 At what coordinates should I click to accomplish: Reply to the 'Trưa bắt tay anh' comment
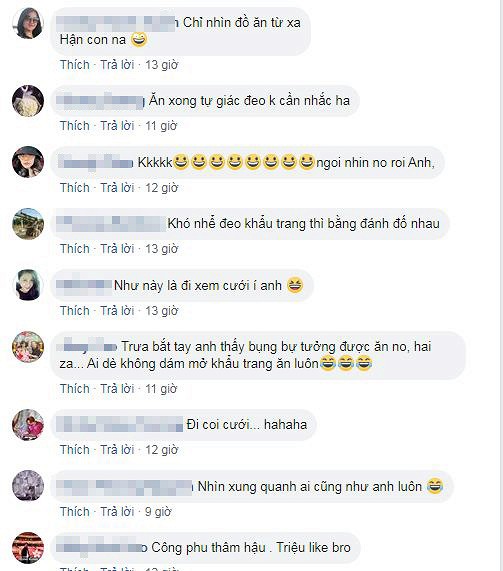coord(117,389)
